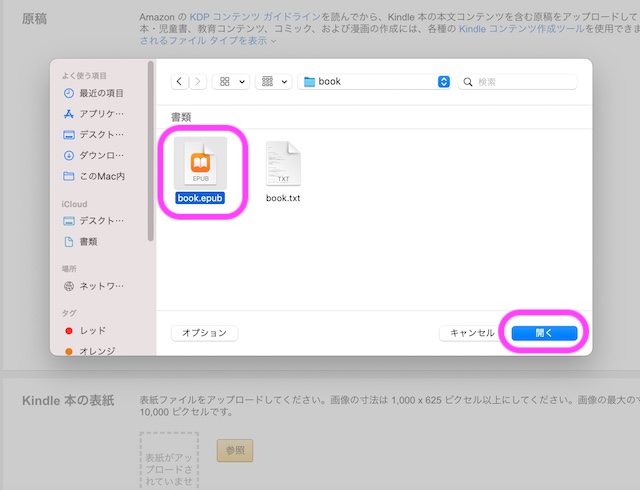Viewport: 640px width, 490px height.
Task: Open ダウンロード folder in sidebar
Action: coord(100,156)
